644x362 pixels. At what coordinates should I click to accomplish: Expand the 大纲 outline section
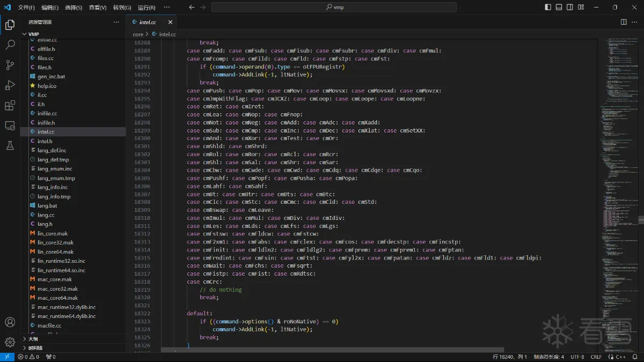73,339
